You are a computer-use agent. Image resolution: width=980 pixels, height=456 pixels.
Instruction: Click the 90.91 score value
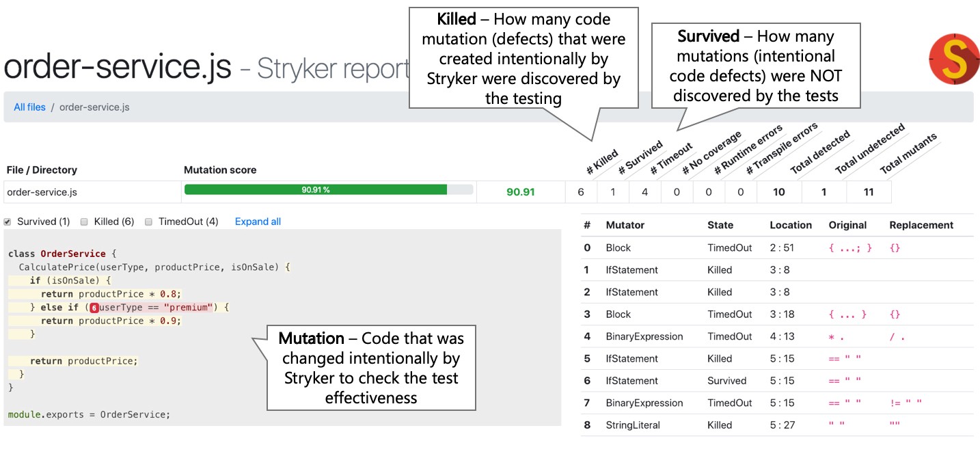(x=520, y=192)
